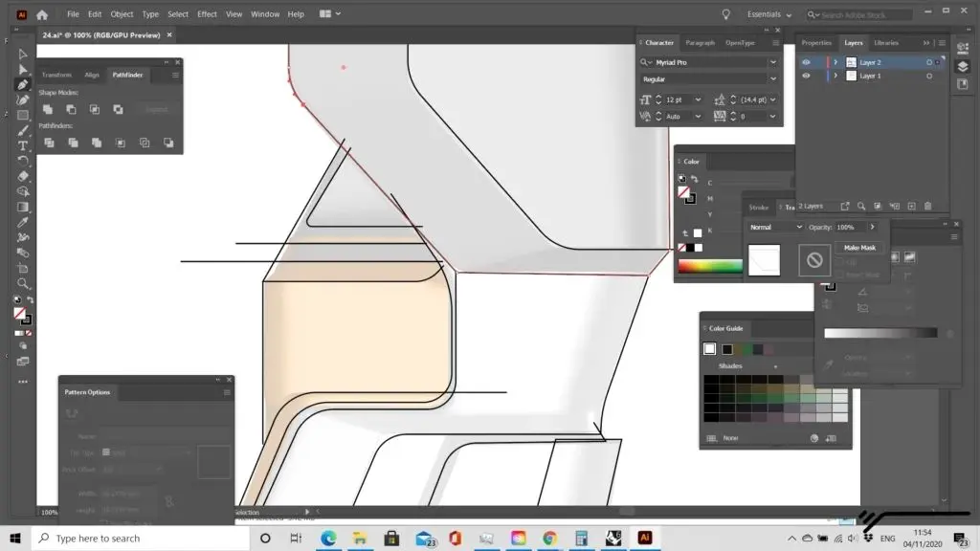Open the Stroke panel tab
This screenshot has width=980, height=551.
(759, 208)
